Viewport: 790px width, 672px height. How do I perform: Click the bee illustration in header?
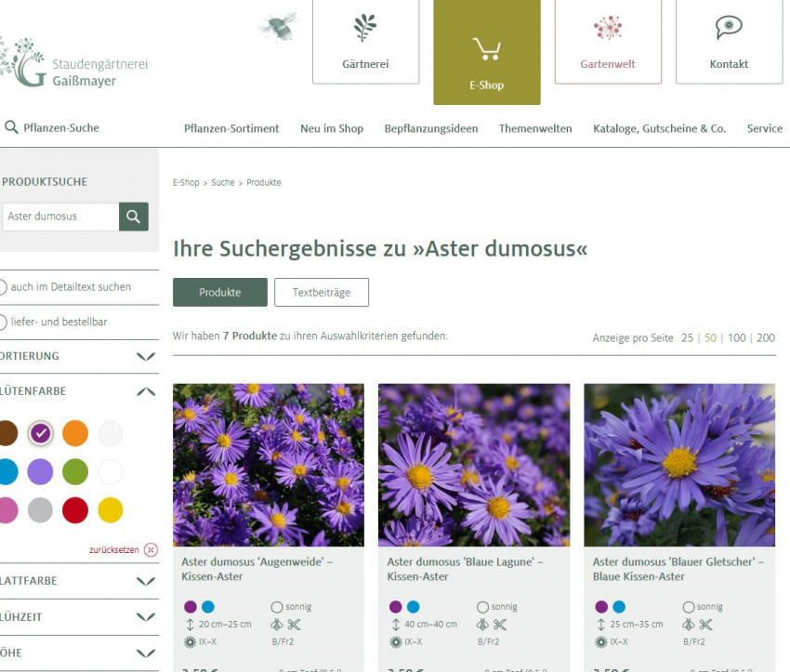(279, 26)
